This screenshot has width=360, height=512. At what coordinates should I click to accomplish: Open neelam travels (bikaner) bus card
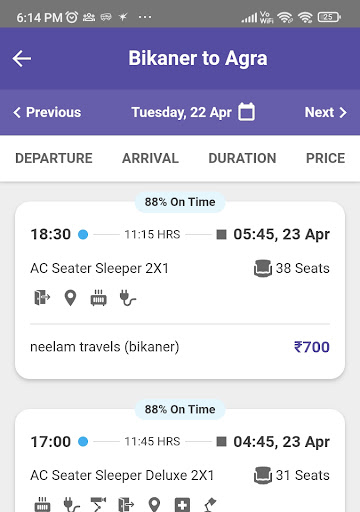[x=180, y=290]
